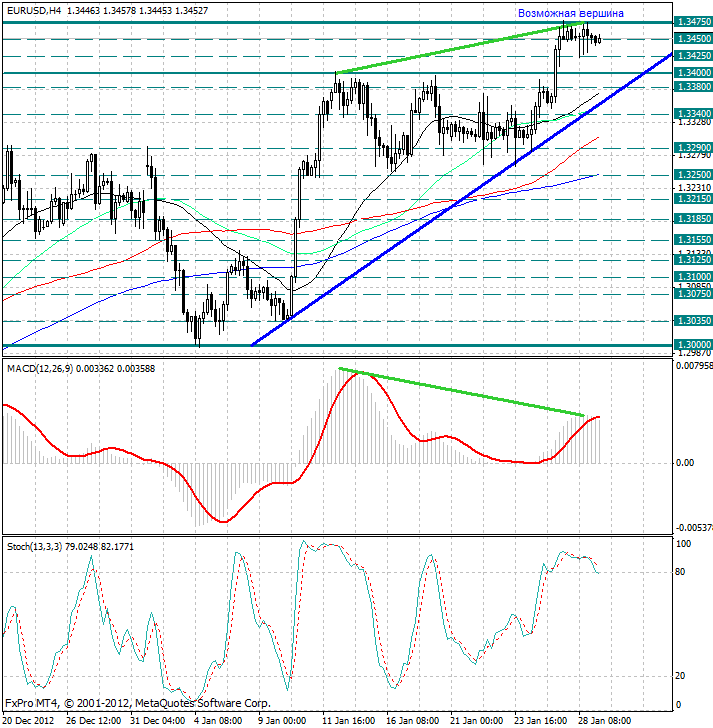Click the 1.34500 price level label

click(694, 39)
